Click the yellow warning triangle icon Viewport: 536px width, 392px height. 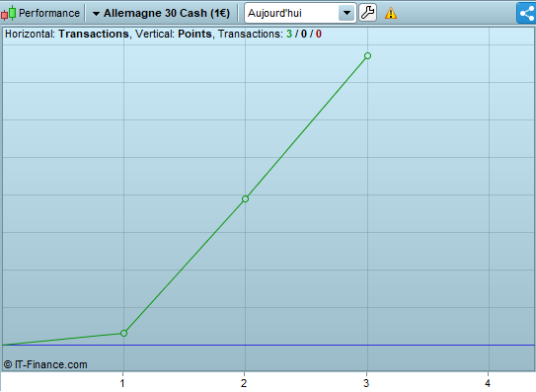(x=391, y=14)
